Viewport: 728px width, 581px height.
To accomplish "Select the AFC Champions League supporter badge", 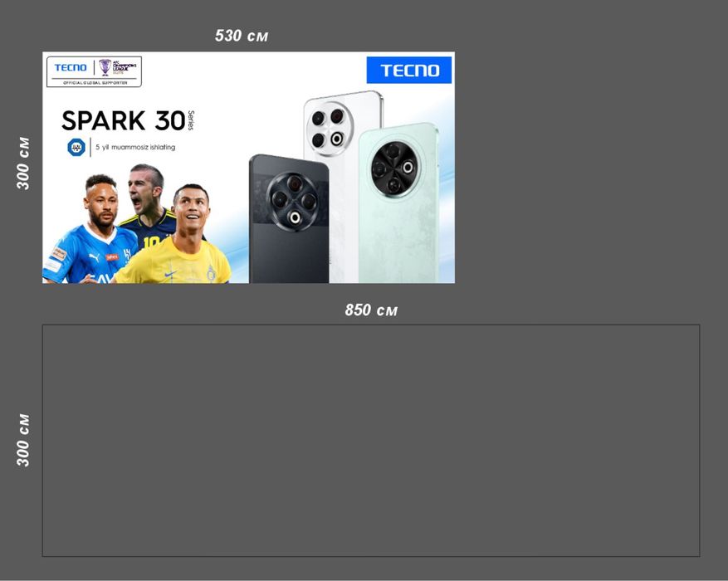I will coord(94,72).
